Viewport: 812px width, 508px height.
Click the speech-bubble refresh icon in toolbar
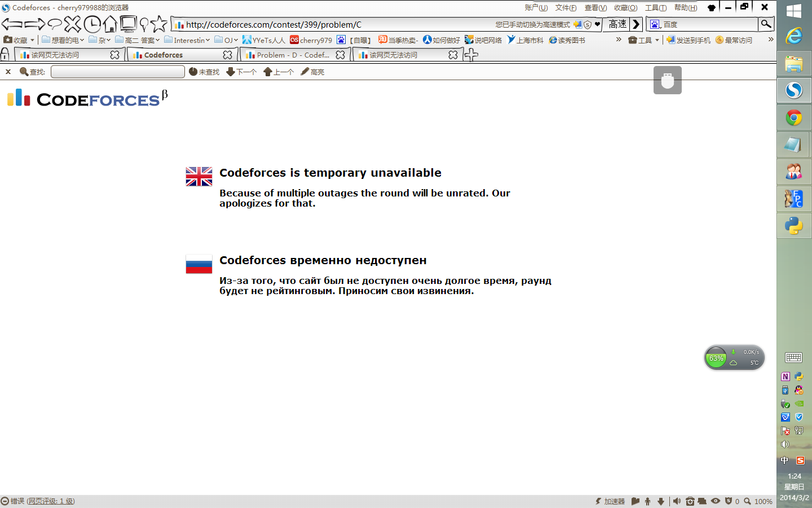click(55, 24)
